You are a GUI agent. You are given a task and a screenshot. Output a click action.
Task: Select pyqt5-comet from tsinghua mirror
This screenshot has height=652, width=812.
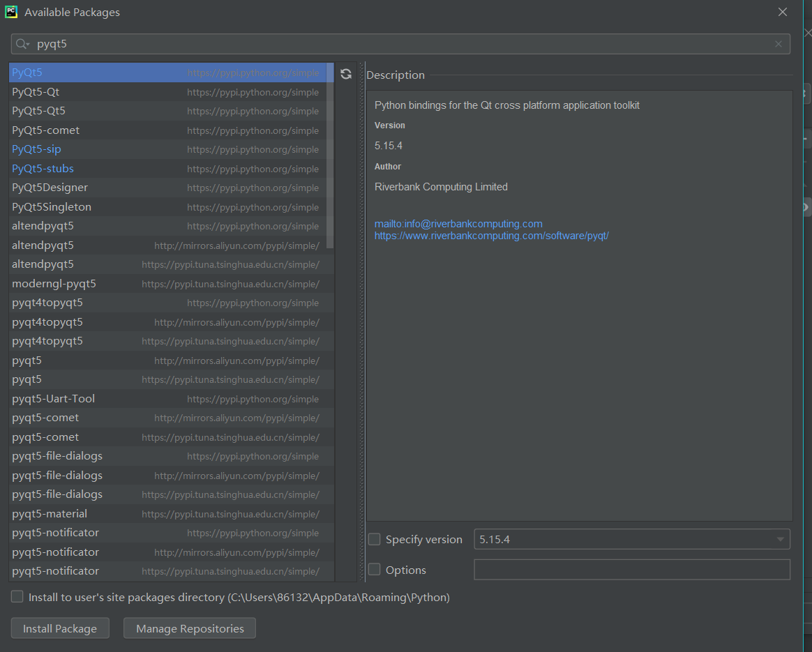pyautogui.click(x=172, y=437)
